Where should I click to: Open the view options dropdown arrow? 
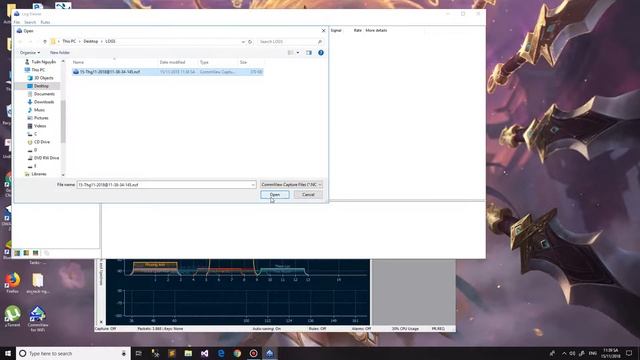coord(298,53)
